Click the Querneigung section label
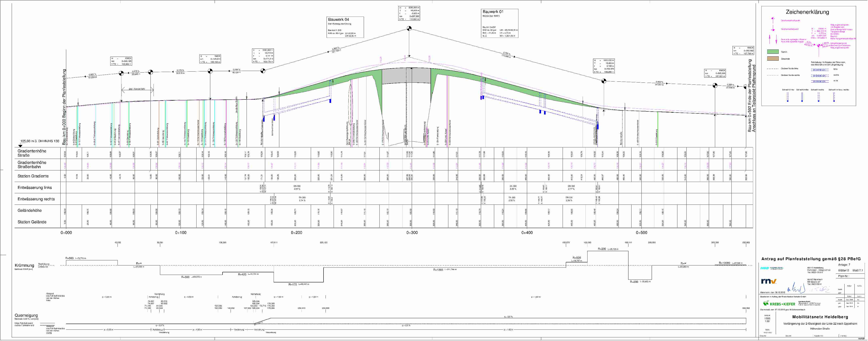Screen dimensions: 868x341 pyautogui.click(x=26, y=315)
